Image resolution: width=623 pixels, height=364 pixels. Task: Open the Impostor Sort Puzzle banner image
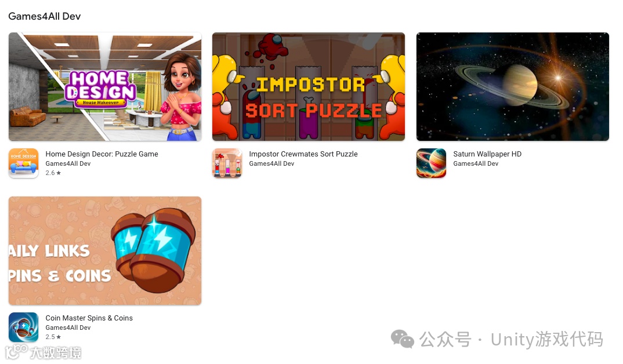(309, 86)
